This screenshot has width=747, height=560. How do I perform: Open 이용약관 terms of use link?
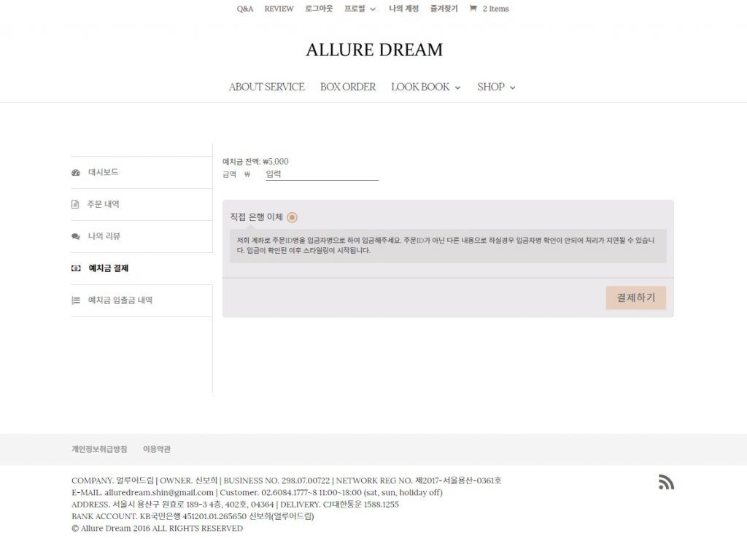pos(157,449)
